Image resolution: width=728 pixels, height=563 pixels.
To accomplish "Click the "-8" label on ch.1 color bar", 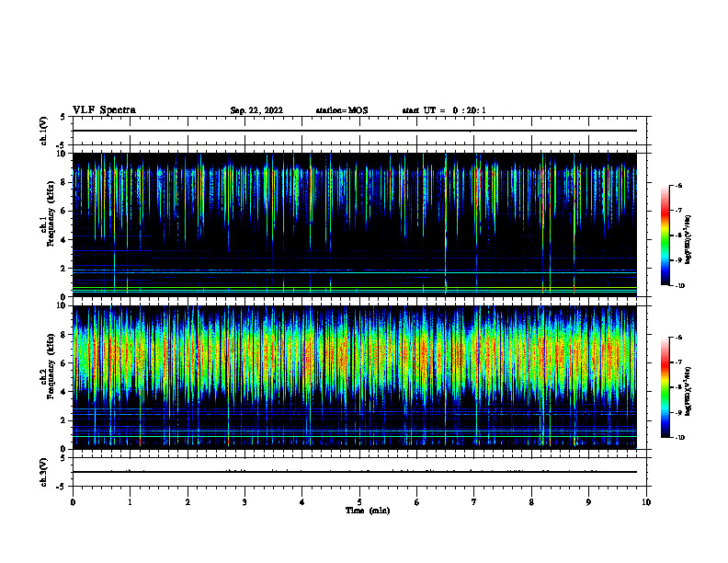I will tap(678, 236).
